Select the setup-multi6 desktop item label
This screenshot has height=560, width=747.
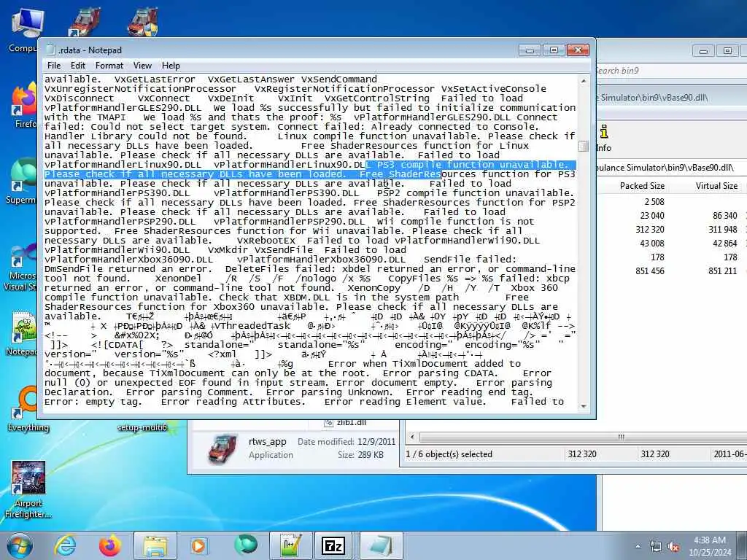(x=142, y=427)
